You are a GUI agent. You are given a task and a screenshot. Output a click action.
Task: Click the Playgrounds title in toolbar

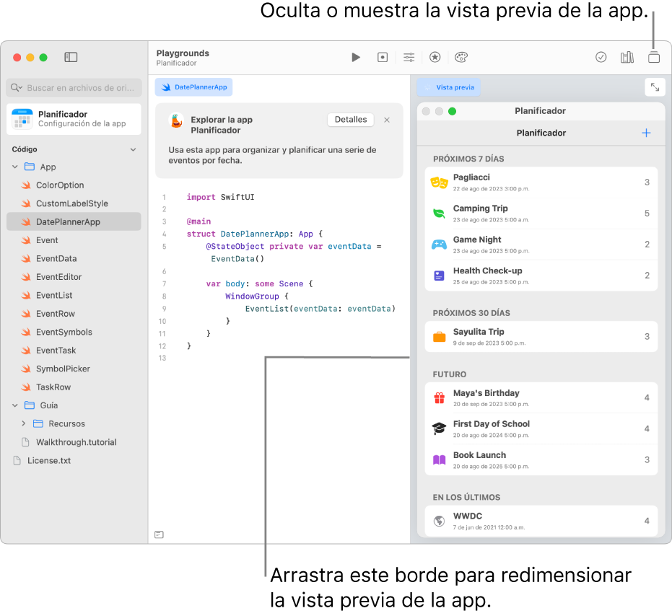pyautogui.click(x=183, y=53)
